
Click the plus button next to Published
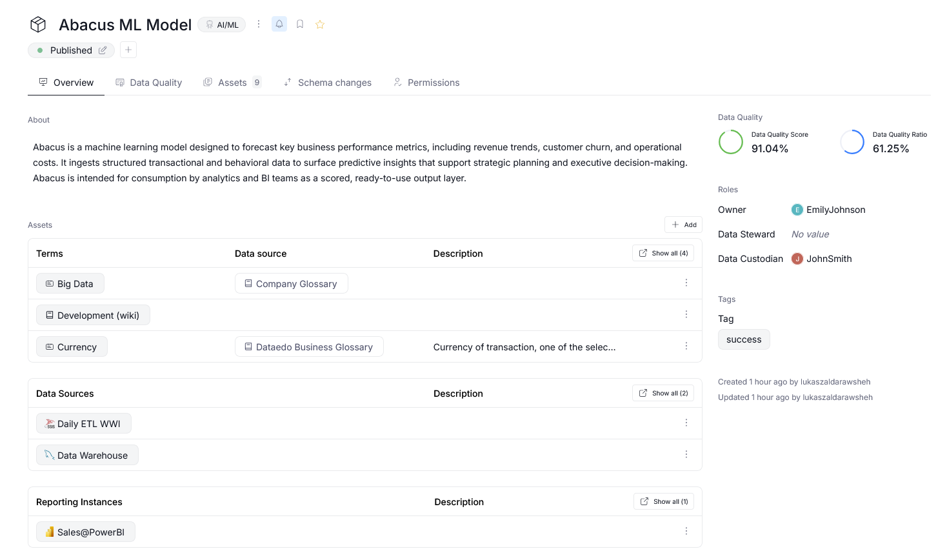128,50
